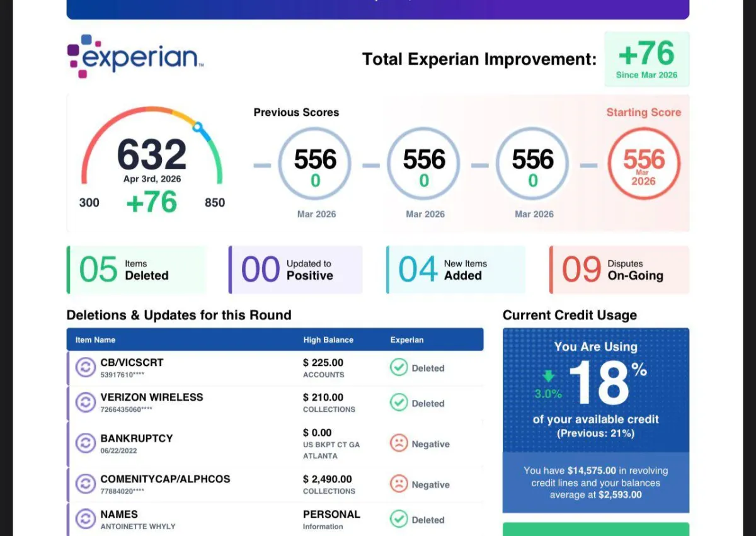The width and height of the screenshot is (756, 536).
Task: Click the text "CB/VICSCRT"
Action: 132,362
